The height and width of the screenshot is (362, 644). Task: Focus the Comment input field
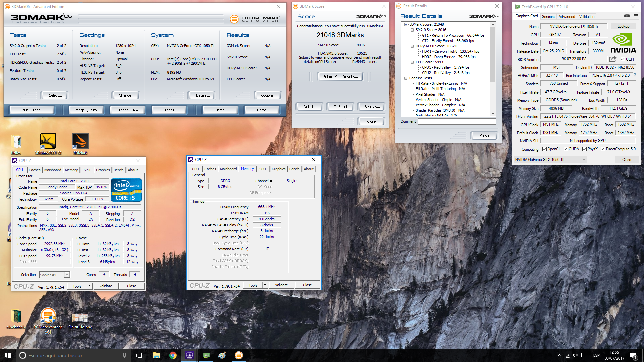457,121
